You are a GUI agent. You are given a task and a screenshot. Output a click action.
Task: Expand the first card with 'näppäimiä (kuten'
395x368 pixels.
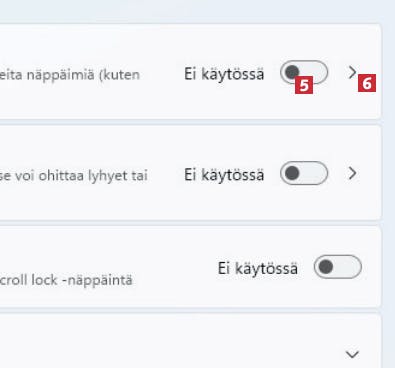190,71
